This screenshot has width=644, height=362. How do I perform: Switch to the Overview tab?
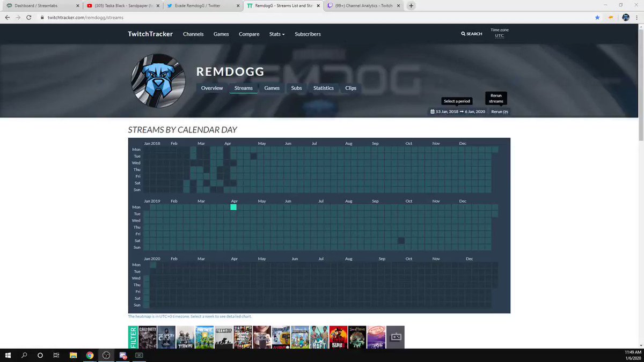212,88
